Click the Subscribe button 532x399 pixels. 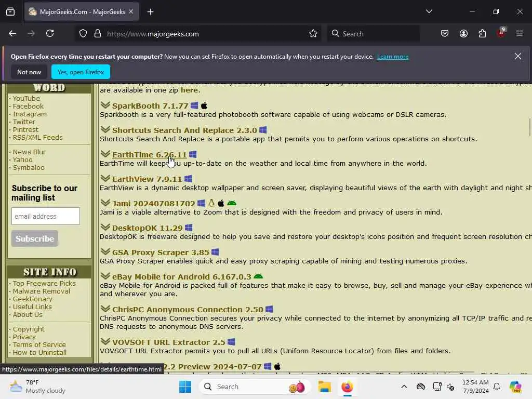35,238
